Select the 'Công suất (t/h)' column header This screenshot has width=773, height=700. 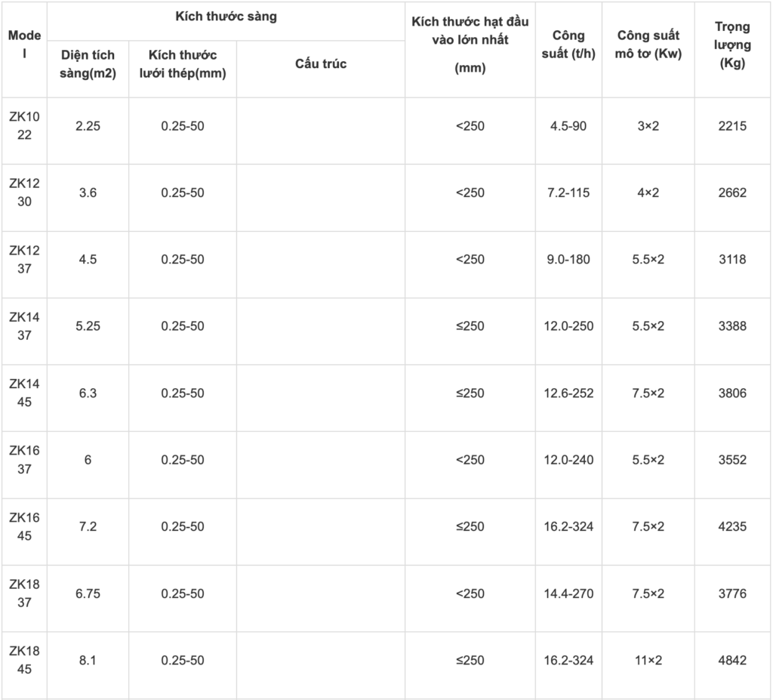[568, 45]
